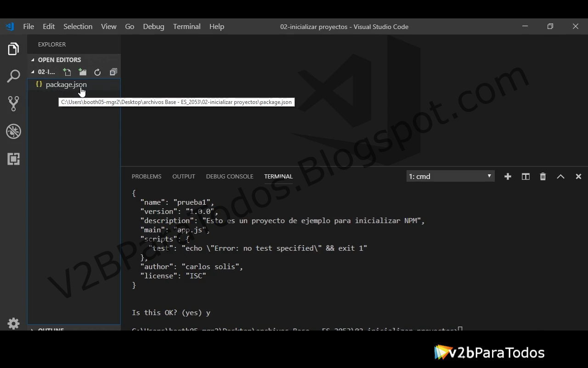Open the View menu
This screenshot has width=588, height=368.
pyautogui.click(x=108, y=26)
